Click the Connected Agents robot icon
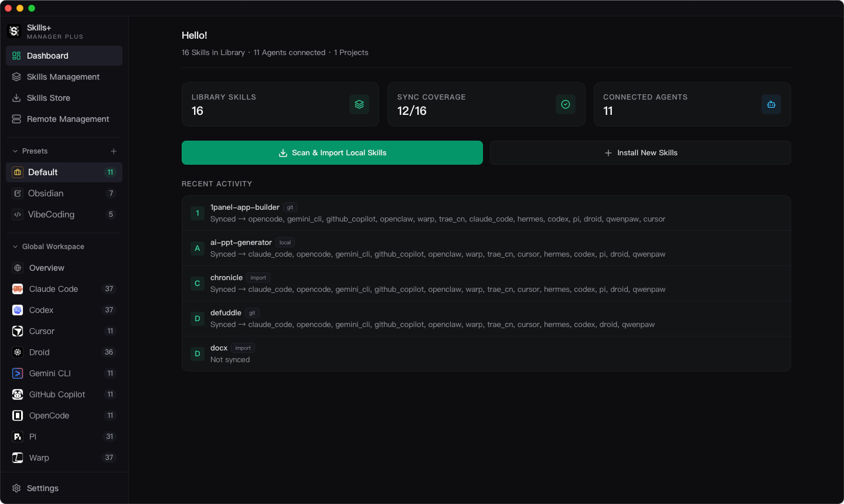The image size is (844, 504). pos(771,104)
